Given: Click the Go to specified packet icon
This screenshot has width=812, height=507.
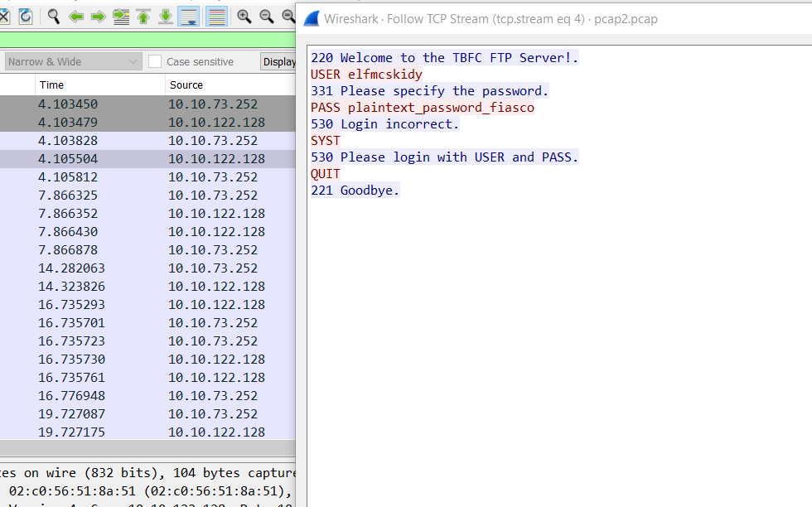Looking at the screenshot, I should [121, 16].
